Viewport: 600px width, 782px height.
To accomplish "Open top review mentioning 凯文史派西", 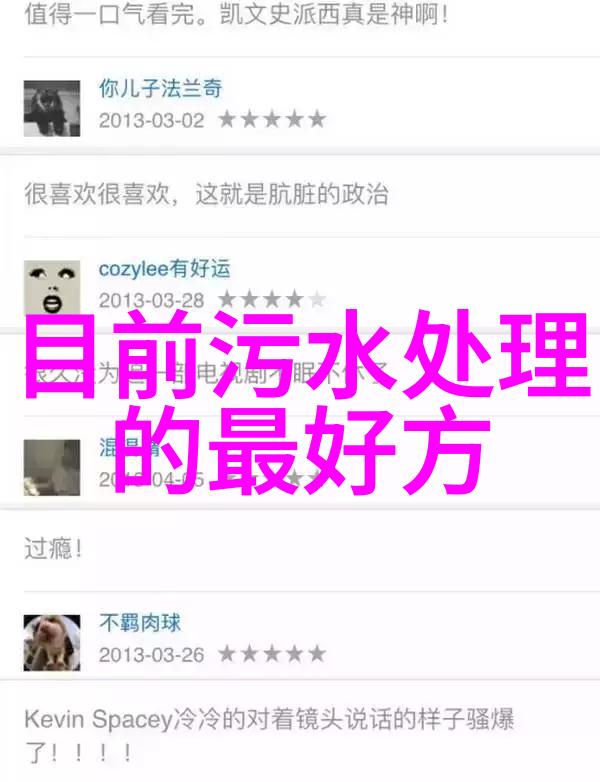I will [x=236, y=14].
